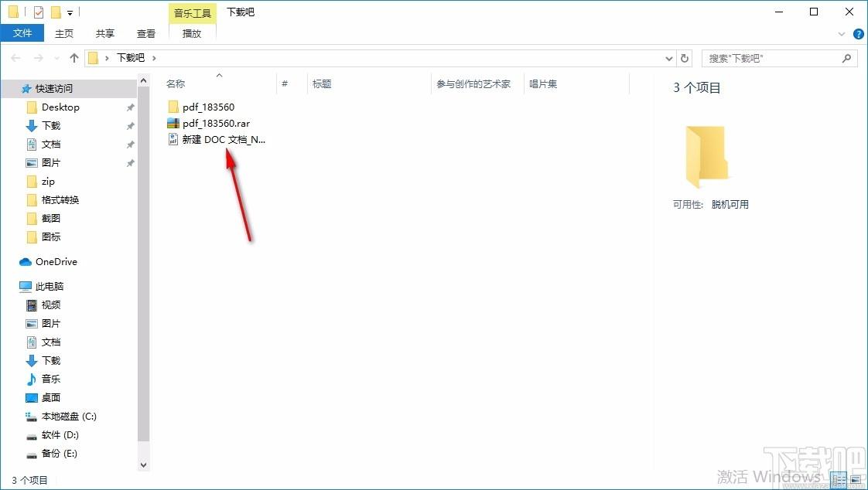Open pinned 文档 in quick access
Image resolution: width=868 pixels, height=490 pixels.
(51, 145)
